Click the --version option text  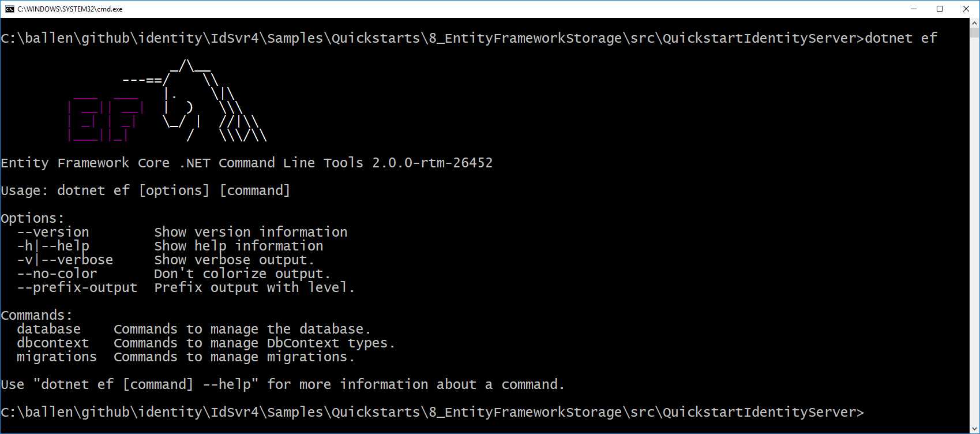point(53,232)
